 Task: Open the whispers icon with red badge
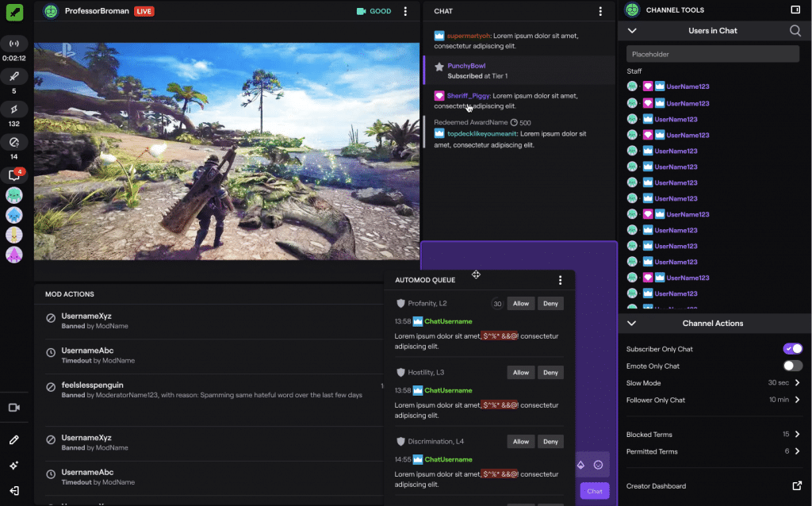[x=16, y=174]
